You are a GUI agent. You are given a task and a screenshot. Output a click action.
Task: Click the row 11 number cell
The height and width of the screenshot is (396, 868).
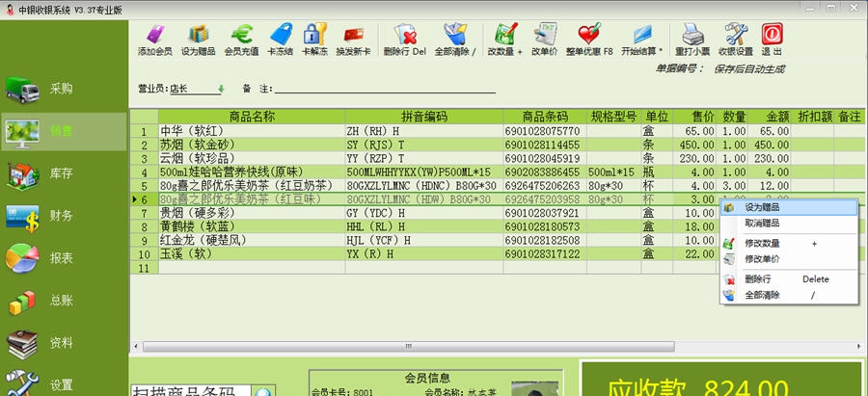[x=145, y=268]
